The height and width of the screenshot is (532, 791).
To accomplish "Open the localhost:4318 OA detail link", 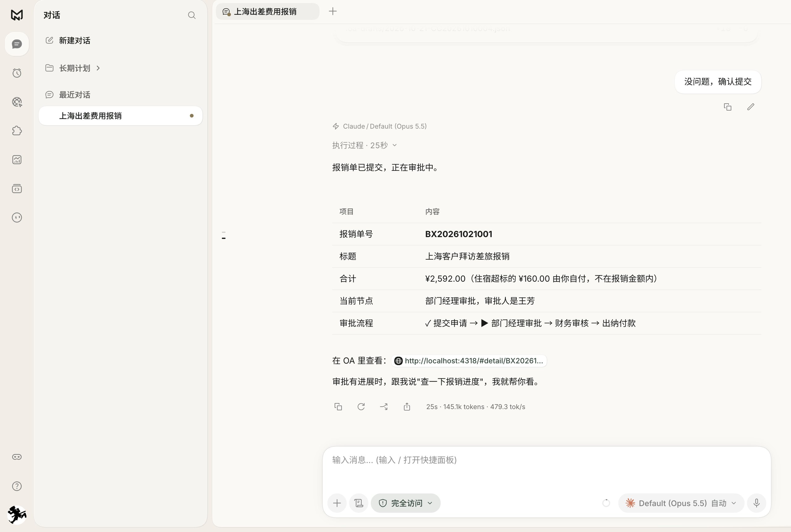I will [469, 361].
